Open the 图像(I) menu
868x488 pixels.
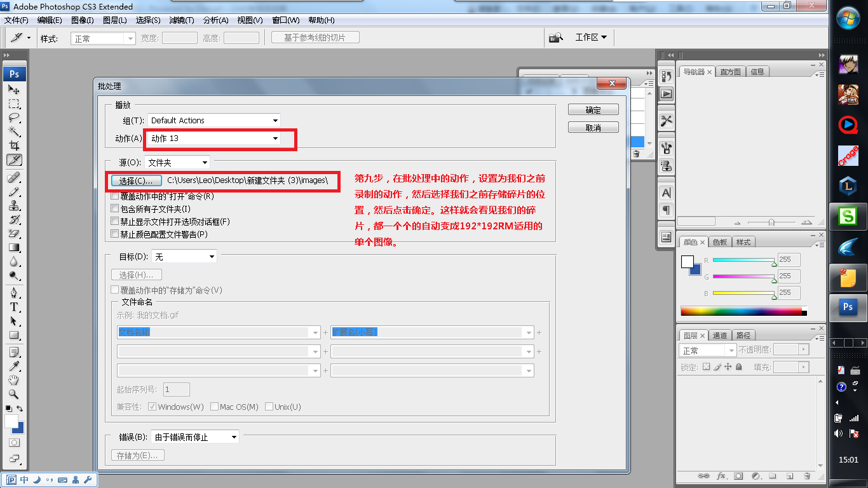[83, 20]
